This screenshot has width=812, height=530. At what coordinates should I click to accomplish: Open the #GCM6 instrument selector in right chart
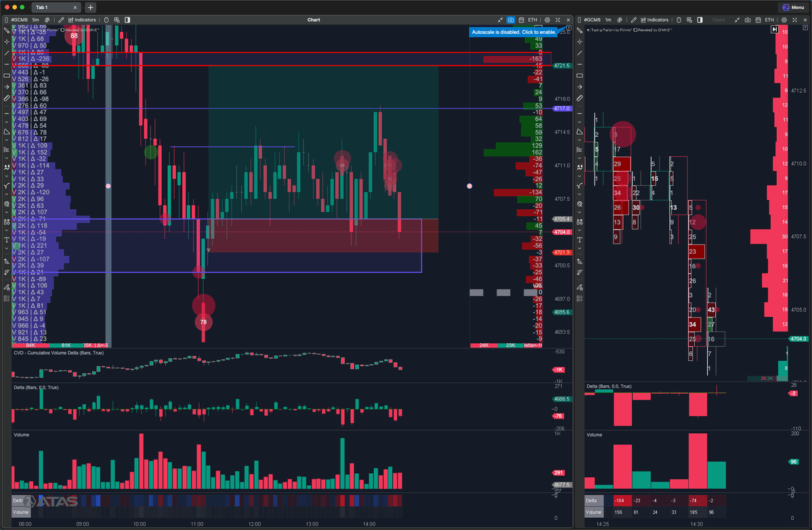[x=593, y=20]
